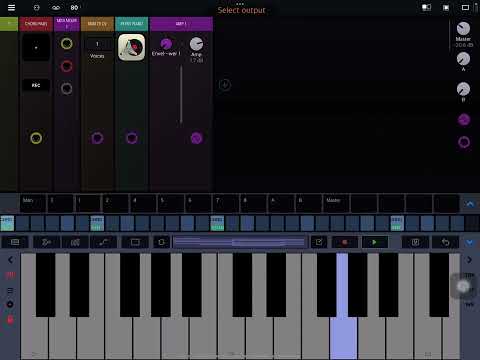Select the filled purple Amp output jack
Image resolution: width=480 pixels, height=360 pixels.
click(196, 138)
